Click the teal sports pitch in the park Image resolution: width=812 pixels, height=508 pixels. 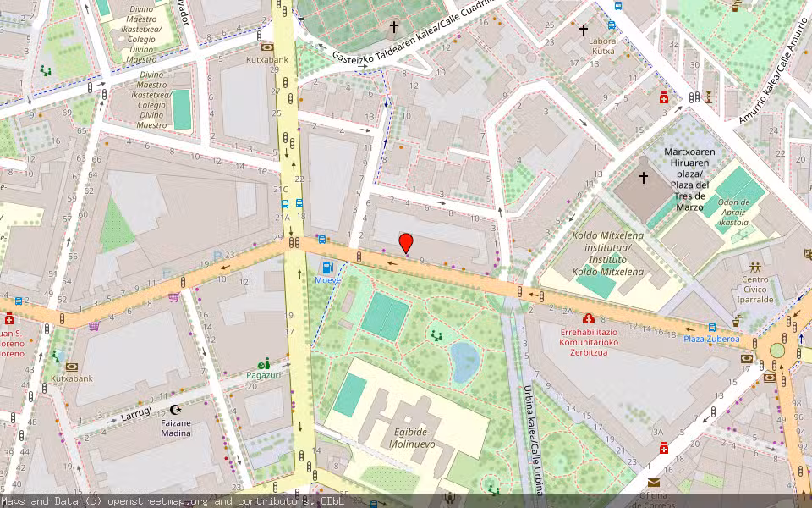[386, 316]
